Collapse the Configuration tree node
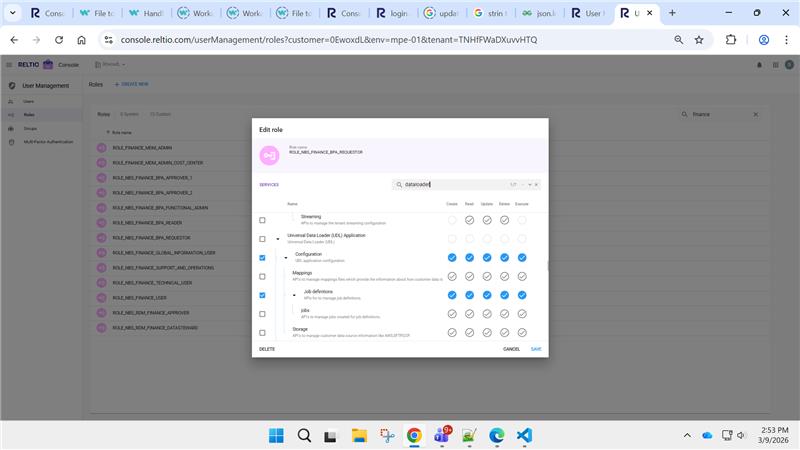 tap(286, 258)
